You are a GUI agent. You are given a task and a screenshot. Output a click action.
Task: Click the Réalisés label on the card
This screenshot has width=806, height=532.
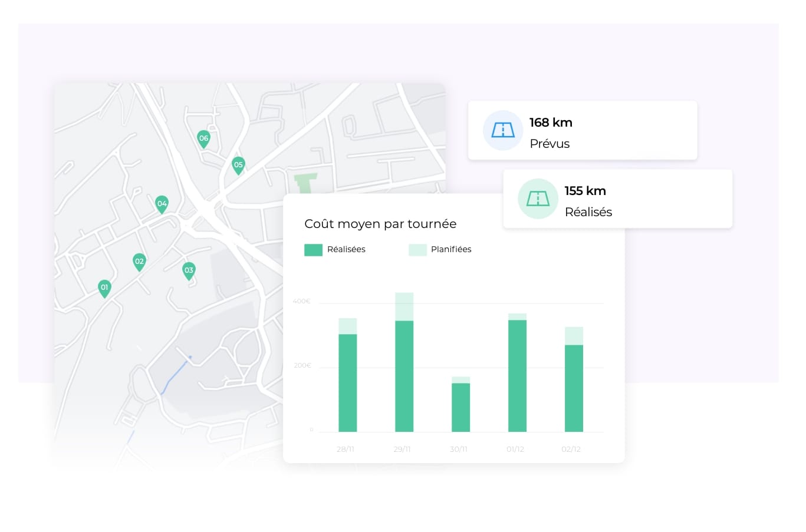588,212
